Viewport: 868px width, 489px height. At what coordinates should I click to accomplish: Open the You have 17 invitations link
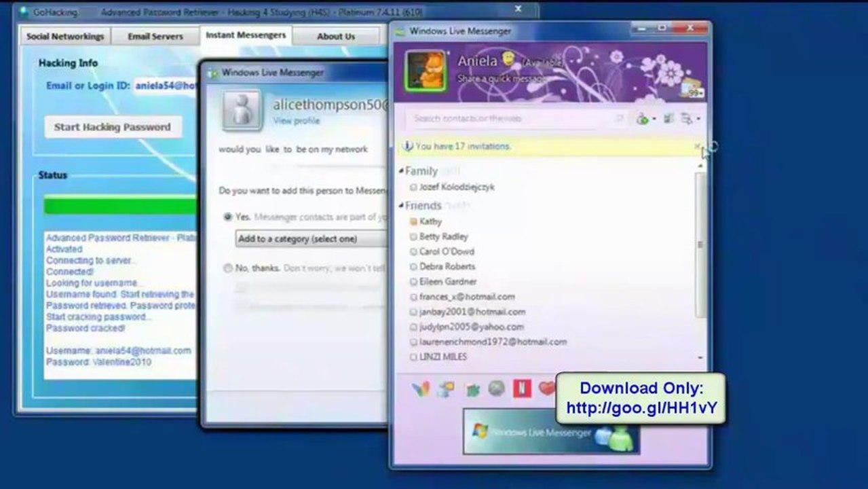(x=463, y=146)
